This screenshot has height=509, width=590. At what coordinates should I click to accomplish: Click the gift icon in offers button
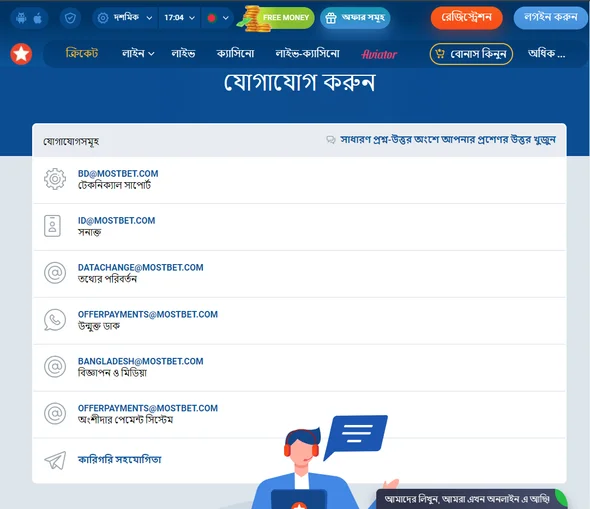click(x=331, y=18)
